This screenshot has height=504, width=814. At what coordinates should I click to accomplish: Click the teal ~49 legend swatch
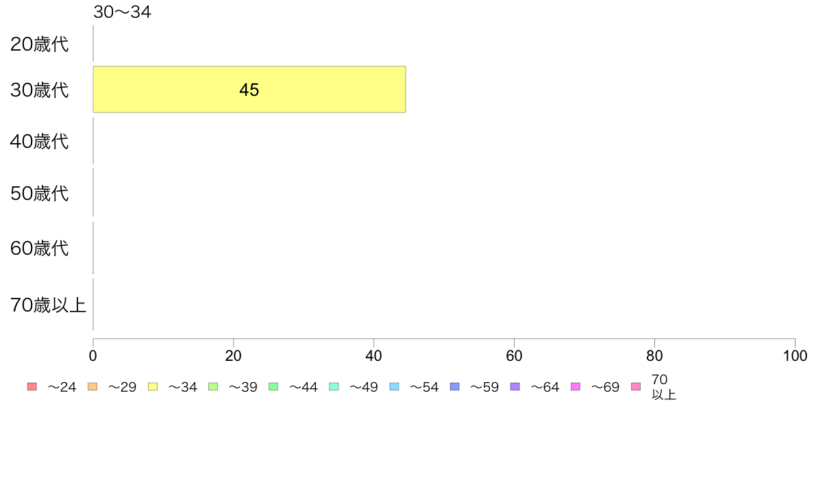(x=334, y=387)
